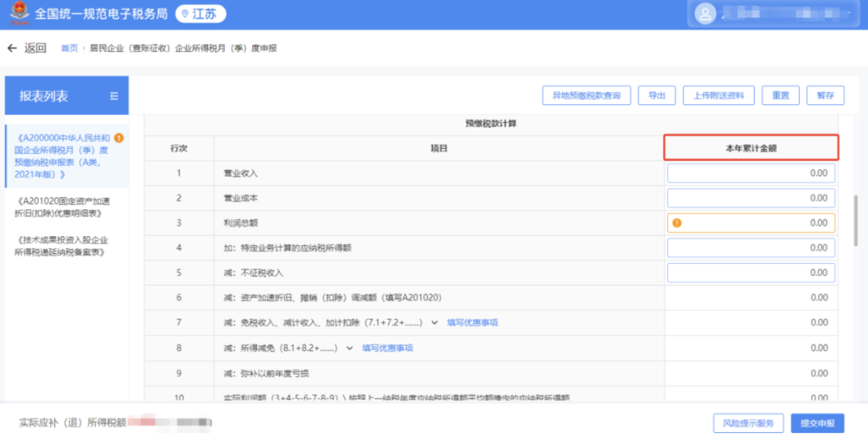Click the 营业成本 amount input field

point(751,198)
